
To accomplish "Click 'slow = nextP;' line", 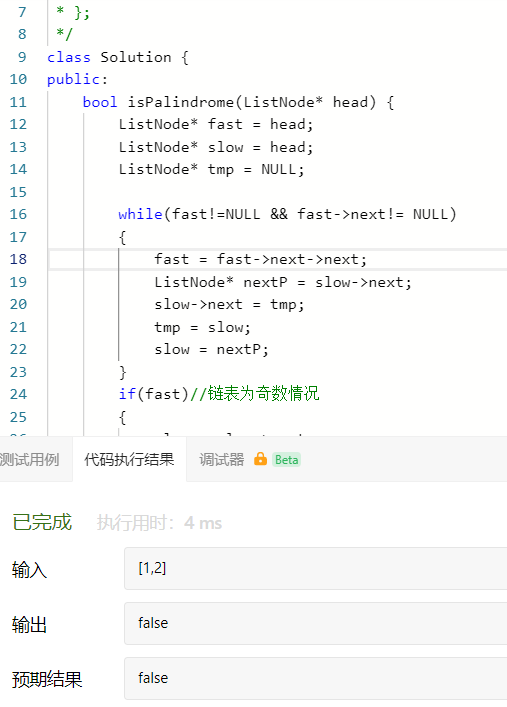I will 211,349.
